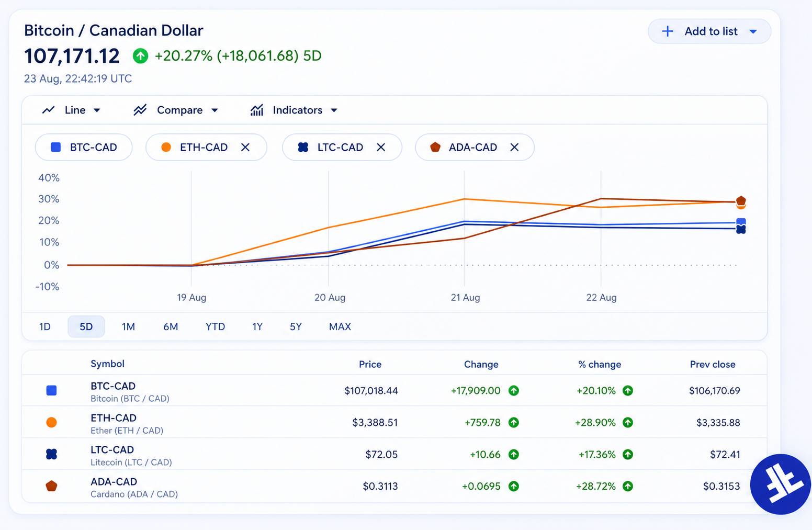The height and width of the screenshot is (530, 812).
Task: Open the ADA-CAD Cardano row
Action: click(394, 487)
